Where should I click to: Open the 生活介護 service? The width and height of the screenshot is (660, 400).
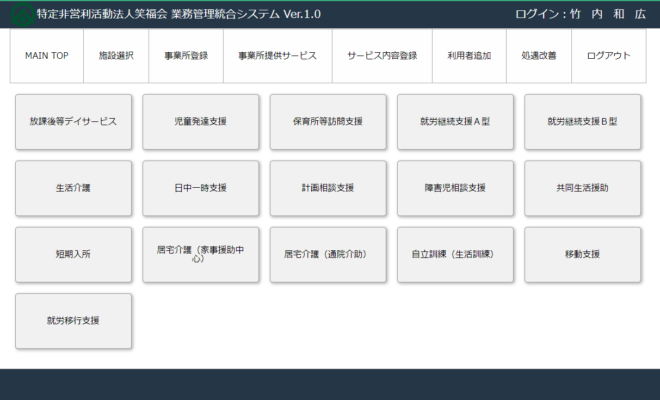point(73,188)
